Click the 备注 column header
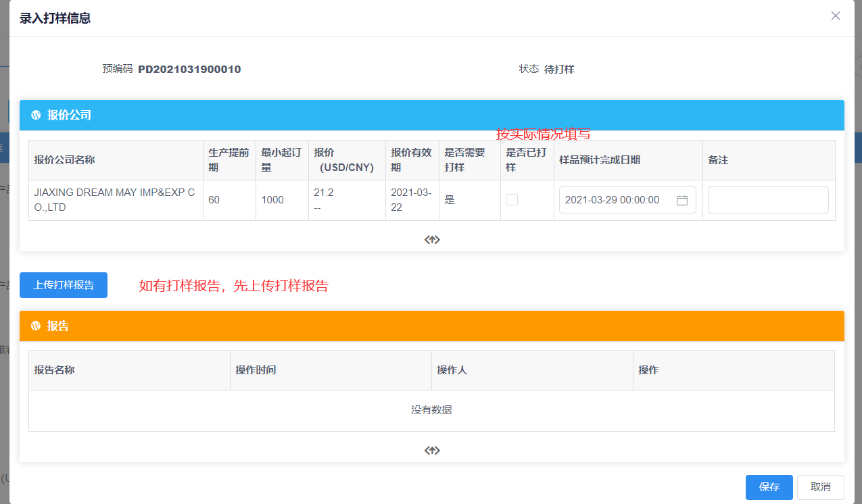The width and height of the screenshot is (862, 504). tap(769, 160)
